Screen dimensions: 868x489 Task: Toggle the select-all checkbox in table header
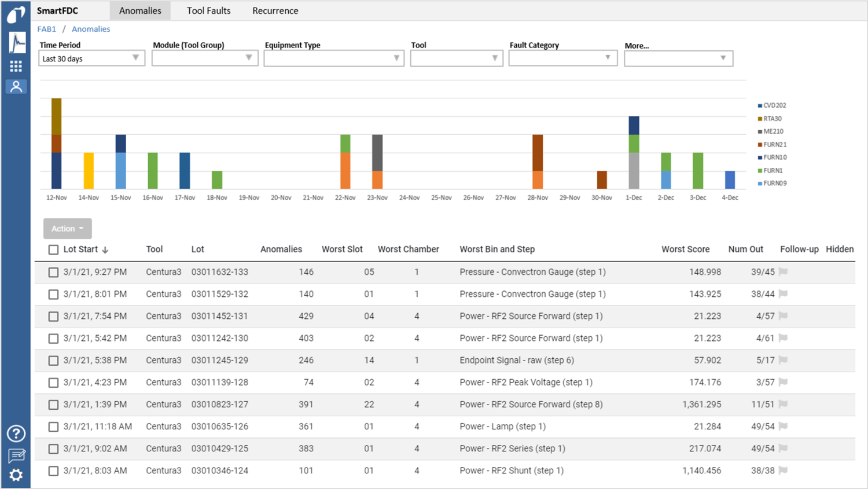[x=53, y=249]
